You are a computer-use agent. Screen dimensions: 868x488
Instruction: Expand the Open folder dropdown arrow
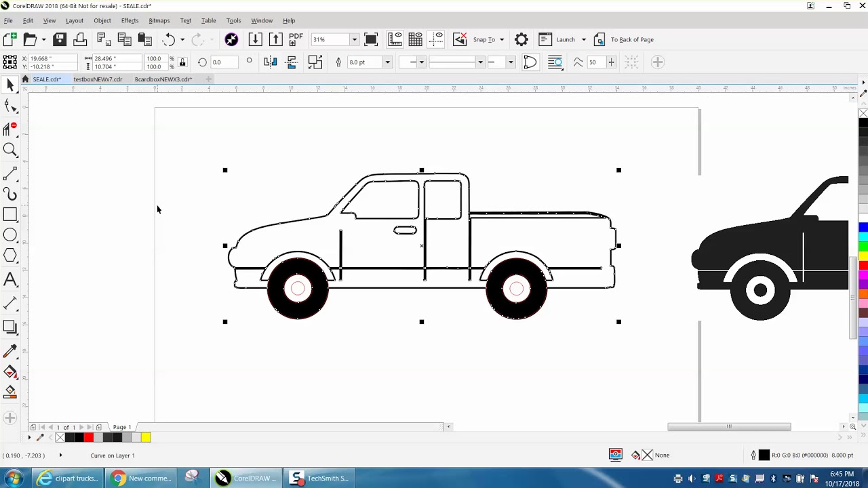tap(43, 39)
